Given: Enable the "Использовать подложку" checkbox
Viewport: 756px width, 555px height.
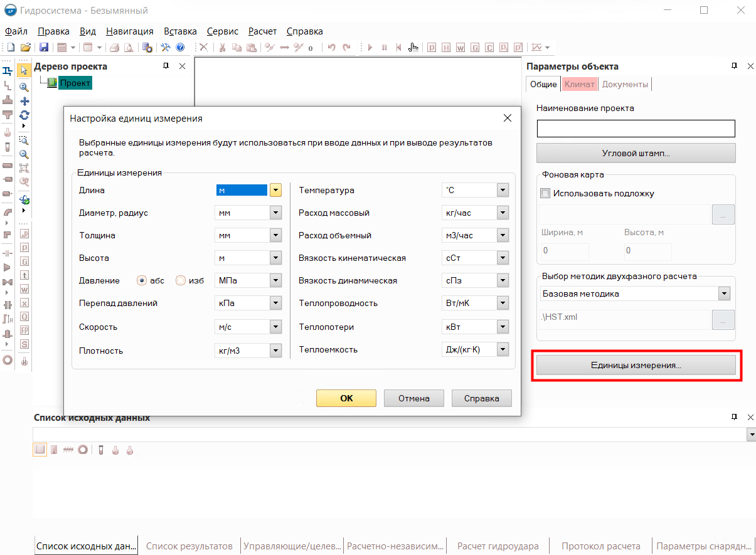Looking at the screenshot, I should point(545,194).
